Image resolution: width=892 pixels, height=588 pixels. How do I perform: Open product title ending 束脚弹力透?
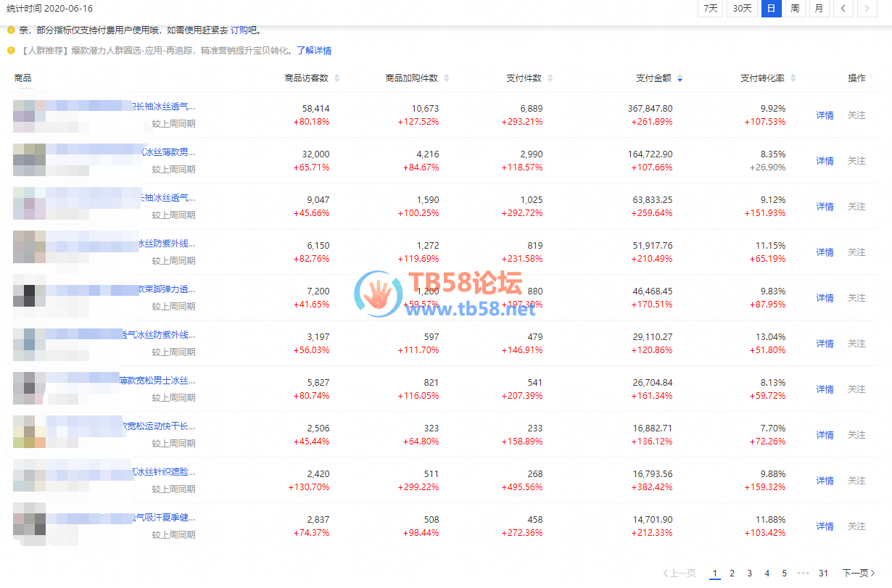point(166,289)
